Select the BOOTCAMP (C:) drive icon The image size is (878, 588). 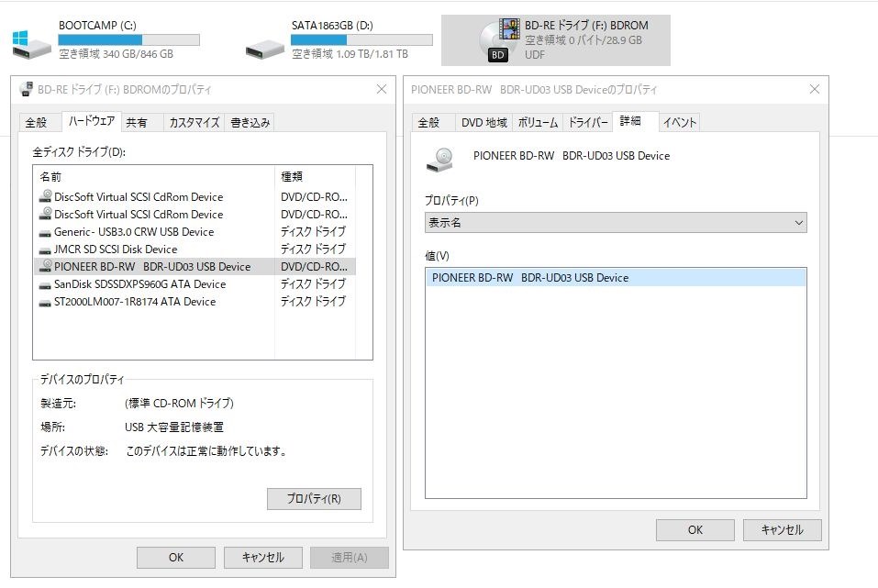(31, 44)
